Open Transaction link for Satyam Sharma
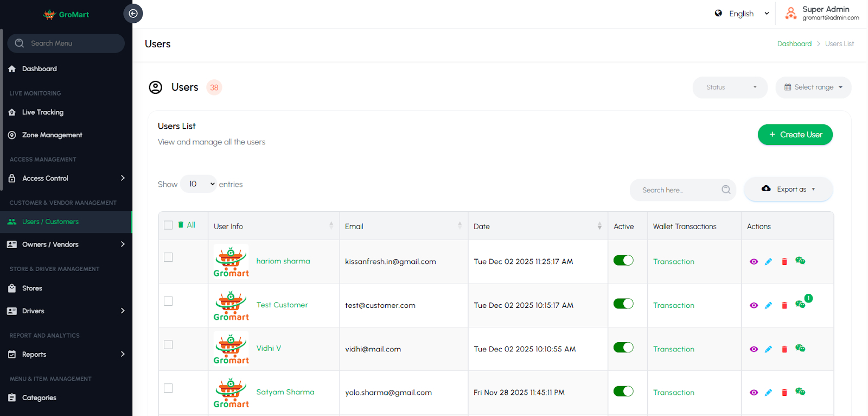The width and height of the screenshot is (868, 416). pos(673,393)
